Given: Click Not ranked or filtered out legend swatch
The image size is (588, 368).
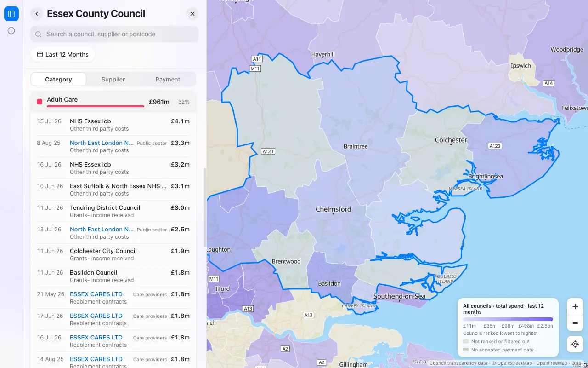Looking at the screenshot, I should click(x=466, y=341).
